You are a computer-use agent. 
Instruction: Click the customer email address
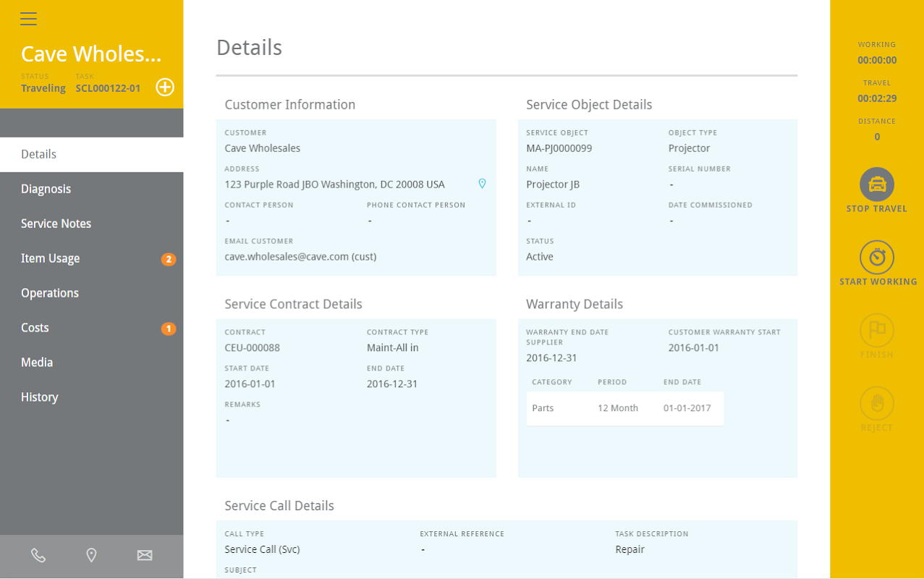(x=300, y=256)
